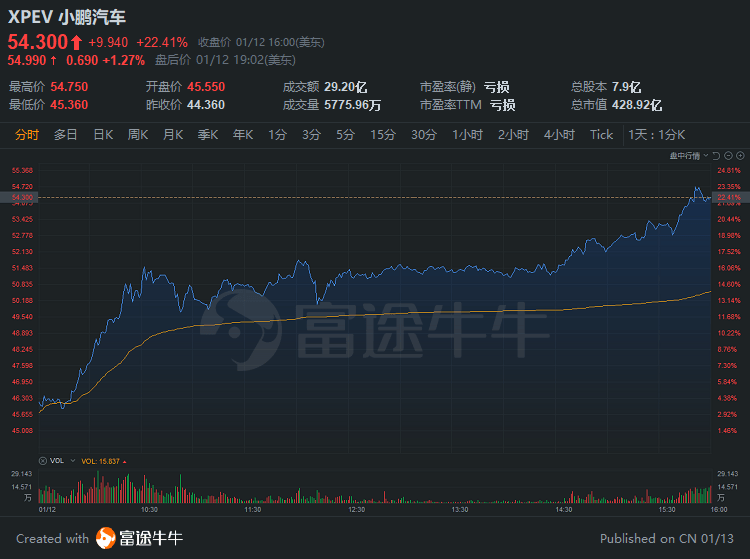The height and width of the screenshot is (559, 750).
Task: Select the 2小时 interval tab
Action: click(x=513, y=135)
